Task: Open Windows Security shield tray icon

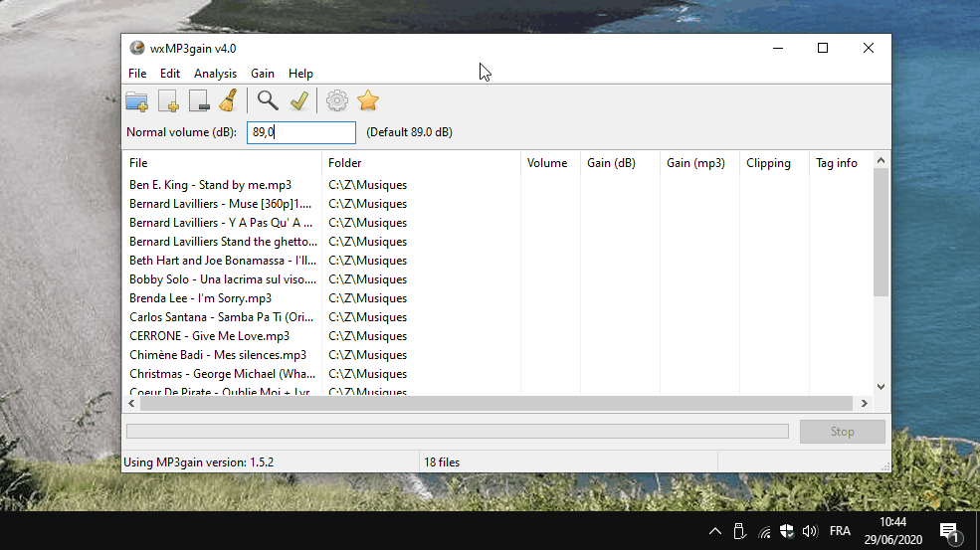Action: click(x=787, y=531)
